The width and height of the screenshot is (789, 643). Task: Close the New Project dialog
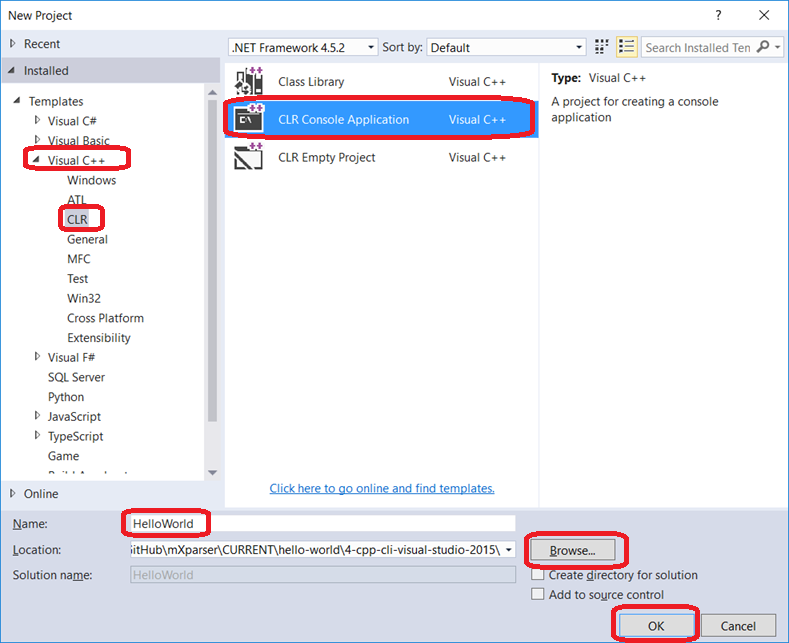tap(764, 15)
